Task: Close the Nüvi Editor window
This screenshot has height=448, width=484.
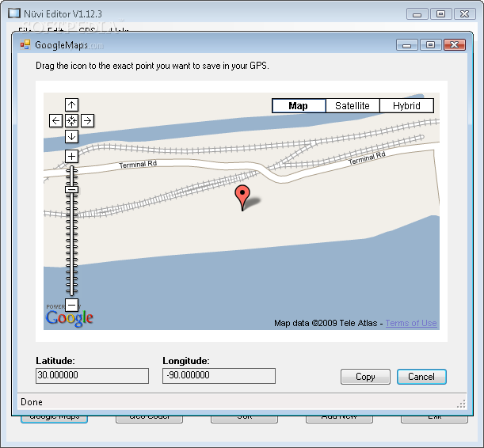Action: click(x=464, y=14)
